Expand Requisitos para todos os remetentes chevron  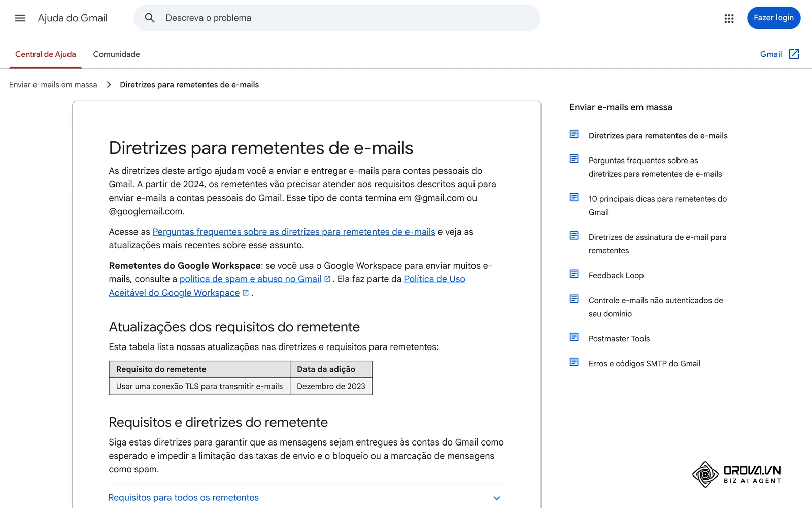point(497,498)
